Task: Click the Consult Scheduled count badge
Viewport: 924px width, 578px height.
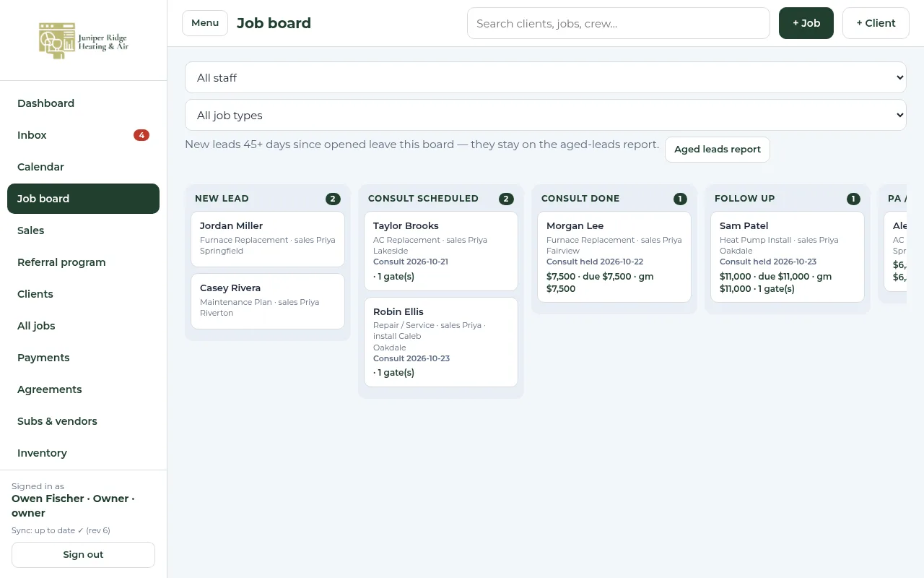Action: (506, 199)
